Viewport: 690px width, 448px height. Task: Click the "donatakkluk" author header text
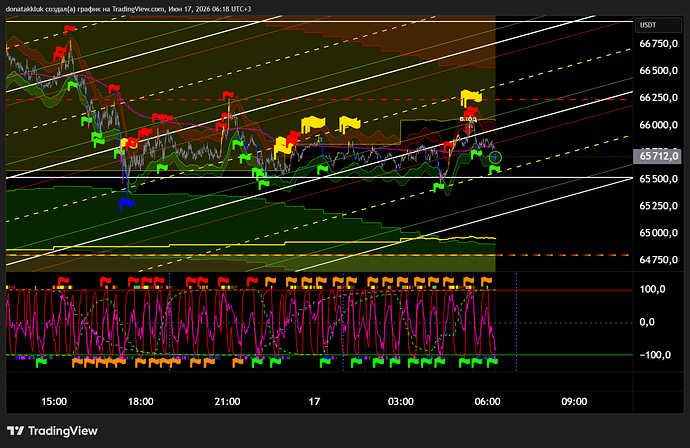pos(24,9)
